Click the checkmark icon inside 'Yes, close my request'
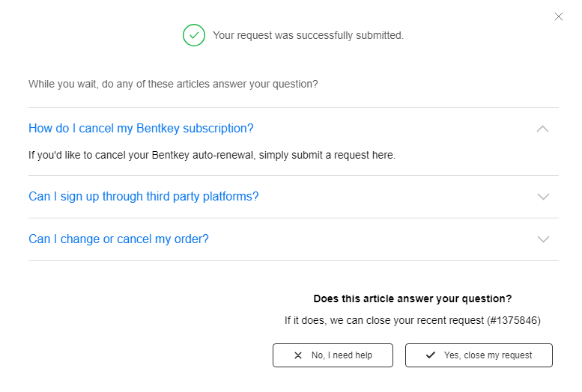This screenshot has width=582, height=392. 430,355
